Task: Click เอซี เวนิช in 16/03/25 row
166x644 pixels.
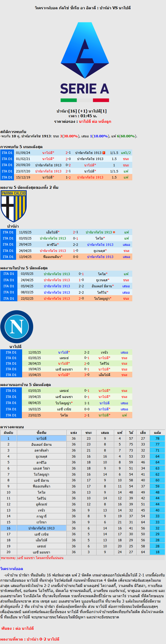Action: (x=64, y=409)
